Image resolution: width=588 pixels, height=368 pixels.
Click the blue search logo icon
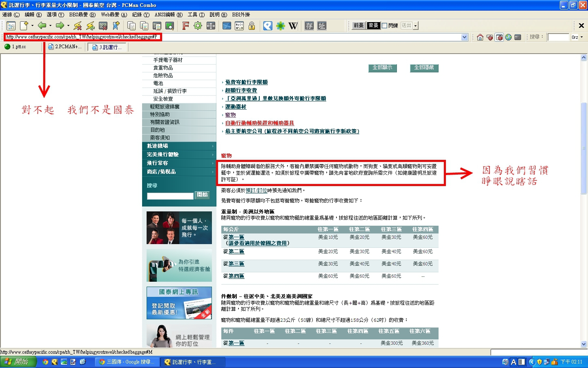click(267, 26)
